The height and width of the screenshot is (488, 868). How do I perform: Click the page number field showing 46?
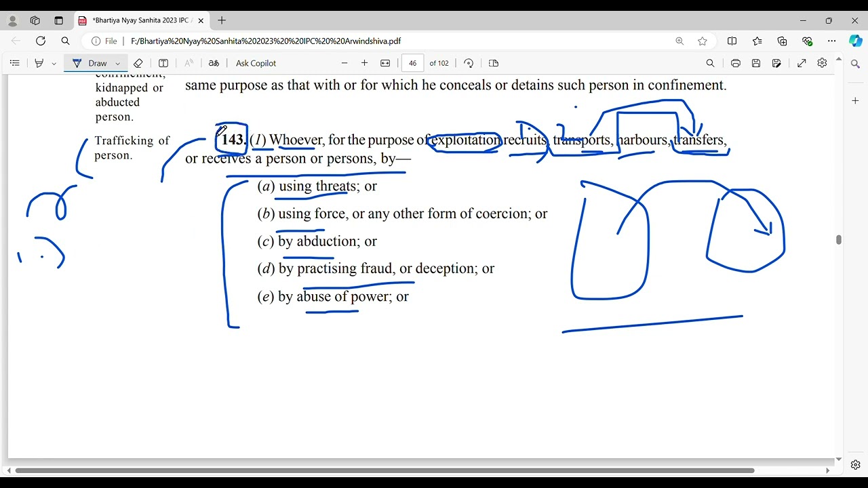click(x=412, y=63)
